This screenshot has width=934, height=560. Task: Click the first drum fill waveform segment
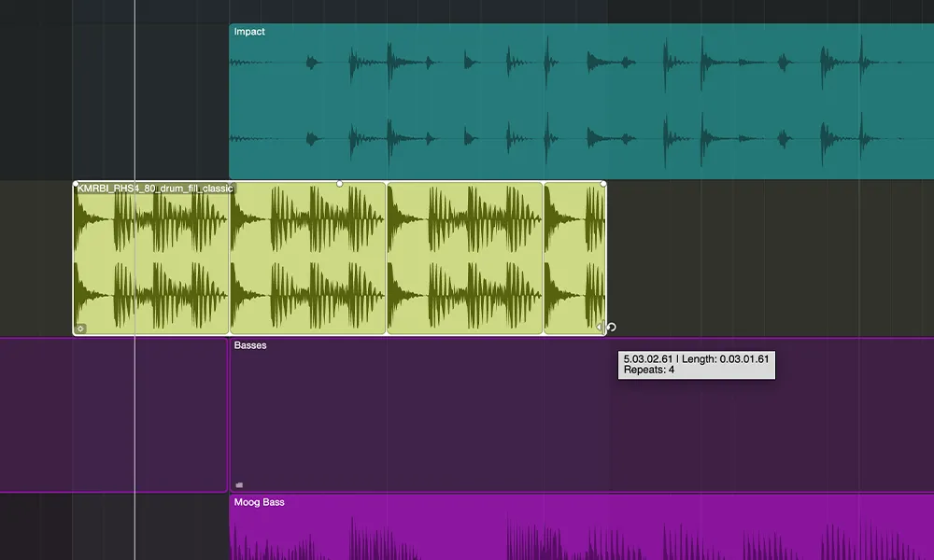[151, 259]
